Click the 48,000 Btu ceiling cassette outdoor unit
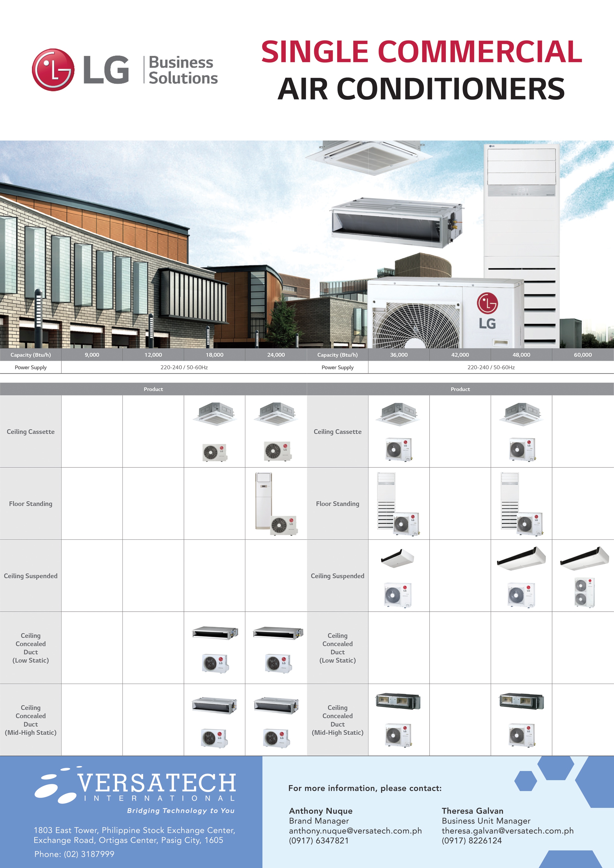614x868 pixels. [522, 450]
